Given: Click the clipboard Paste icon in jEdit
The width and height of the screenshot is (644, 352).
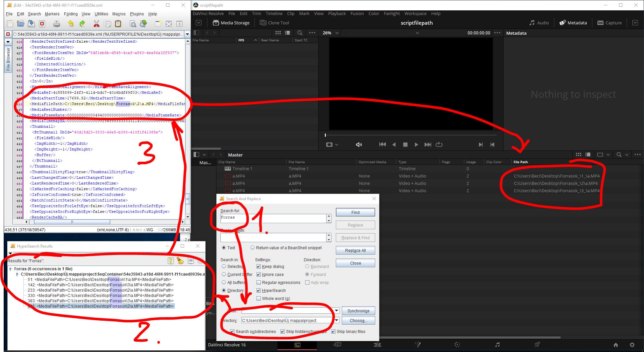Looking at the screenshot, I should click(x=118, y=24).
